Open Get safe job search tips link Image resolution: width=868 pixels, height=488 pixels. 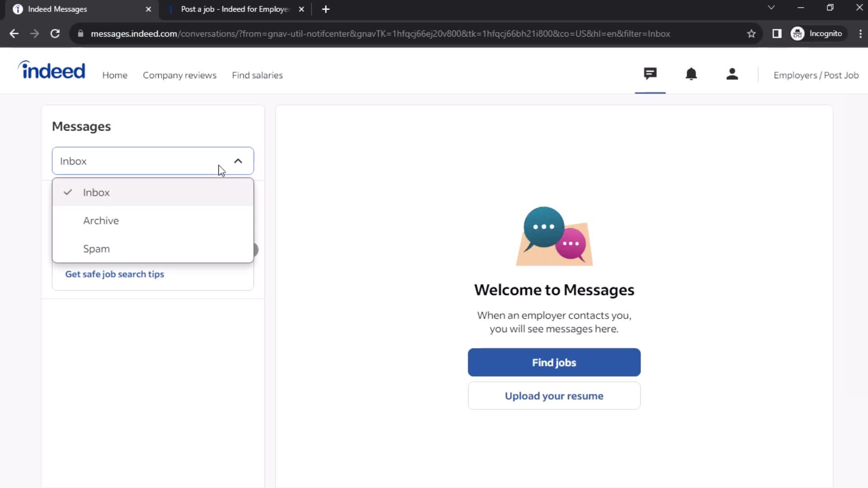pos(114,273)
